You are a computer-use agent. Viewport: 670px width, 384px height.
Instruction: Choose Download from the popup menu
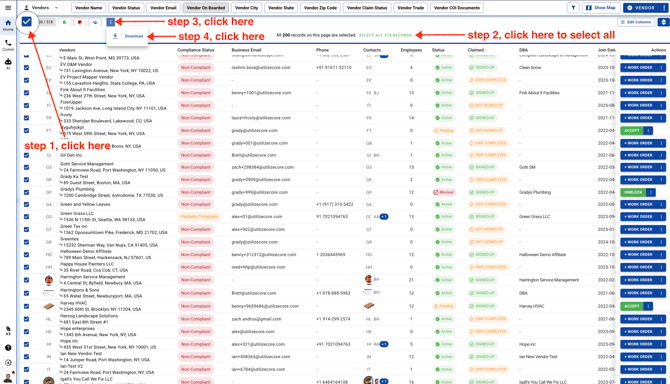tap(127, 36)
